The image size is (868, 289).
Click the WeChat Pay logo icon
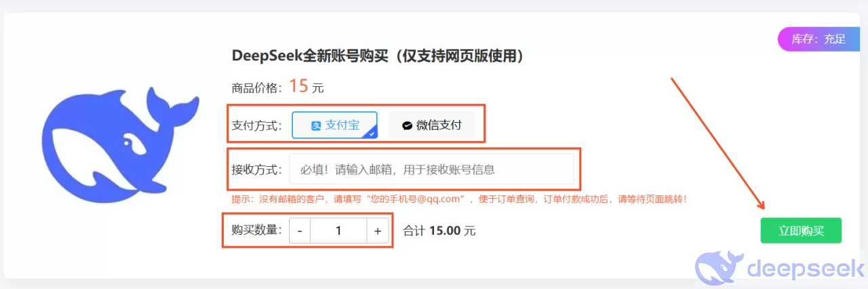click(407, 126)
